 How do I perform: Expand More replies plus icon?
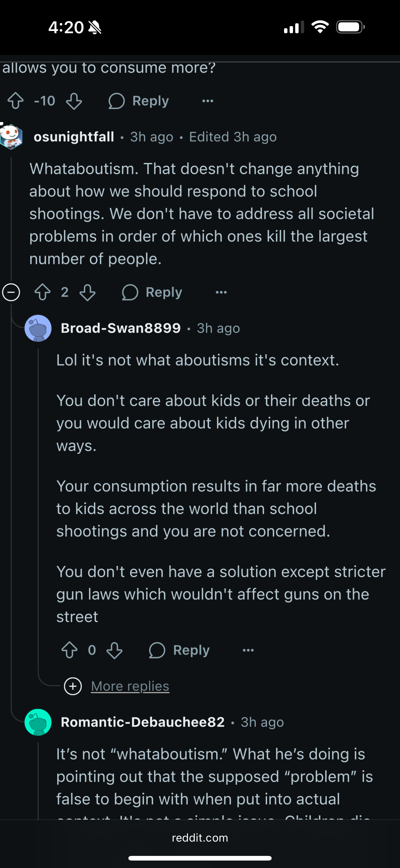[x=73, y=686]
